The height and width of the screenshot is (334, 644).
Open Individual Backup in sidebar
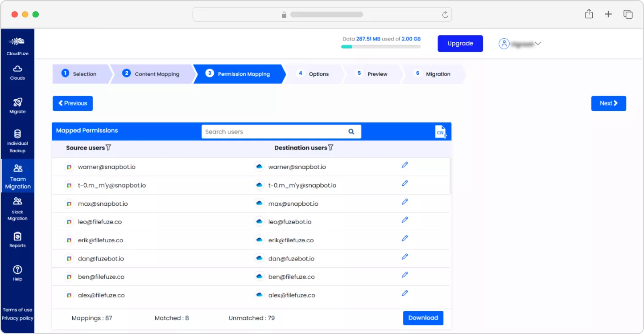pyautogui.click(x=17, y=141)
